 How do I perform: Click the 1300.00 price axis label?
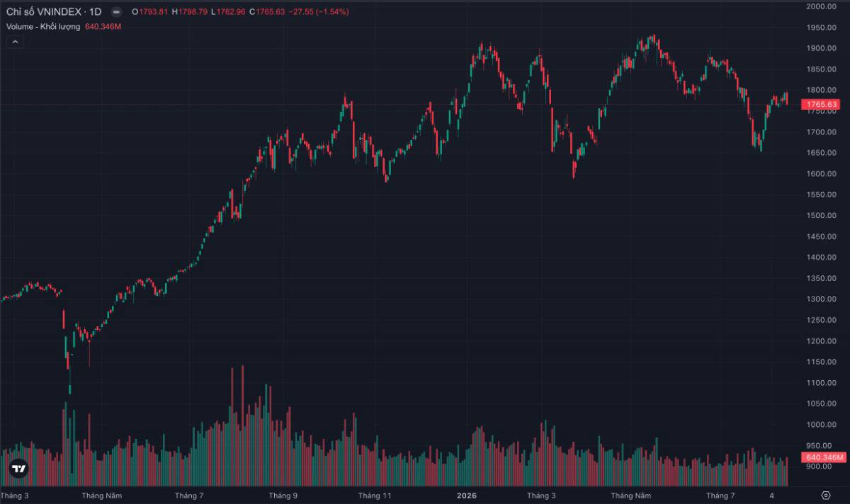click(x=822, y=299)
